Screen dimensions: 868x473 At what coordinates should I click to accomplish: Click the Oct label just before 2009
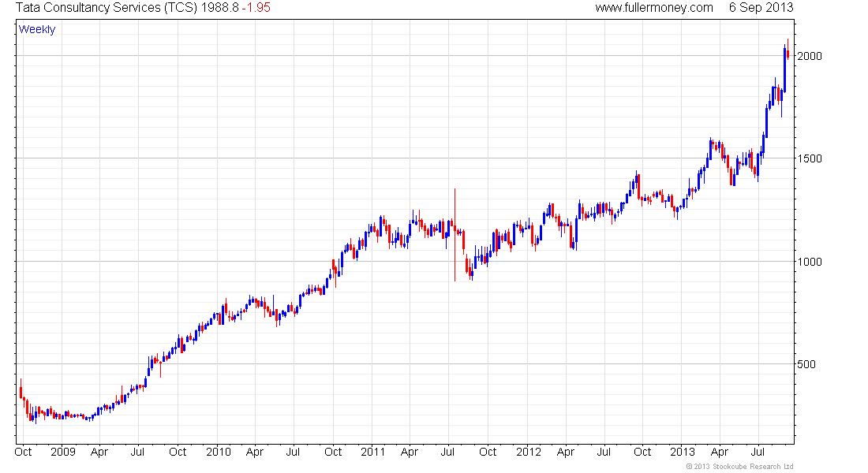[23, 452]
